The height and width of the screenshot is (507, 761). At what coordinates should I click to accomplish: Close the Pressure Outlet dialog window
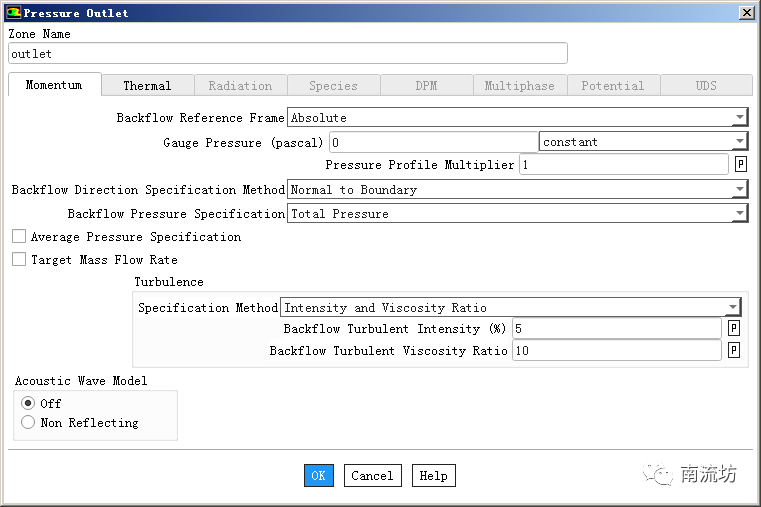tap(746, 13)
